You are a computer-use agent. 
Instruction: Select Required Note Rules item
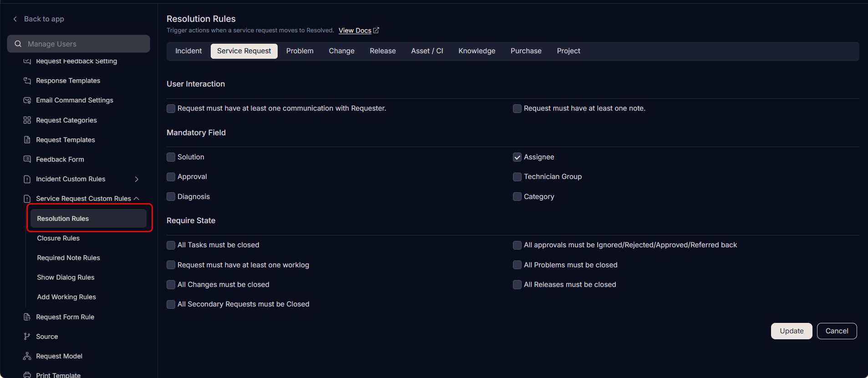68,258
